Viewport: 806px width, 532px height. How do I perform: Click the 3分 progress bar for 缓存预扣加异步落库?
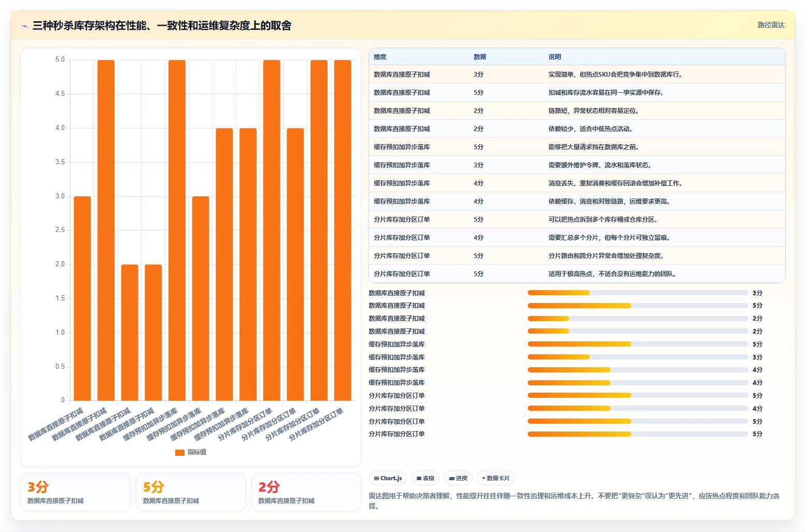click(638, 357)
